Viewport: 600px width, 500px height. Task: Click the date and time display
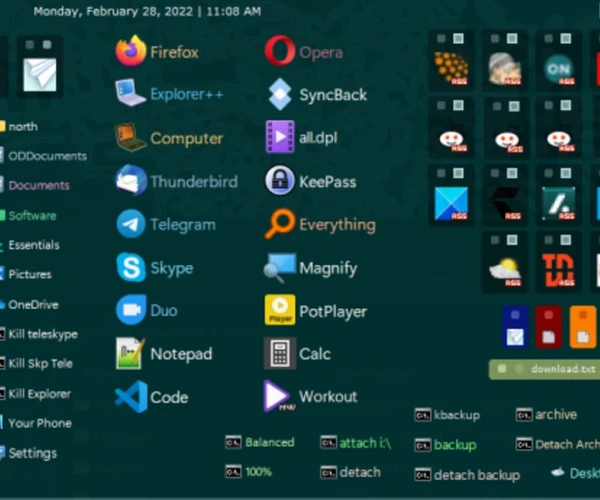coord(147,11)
